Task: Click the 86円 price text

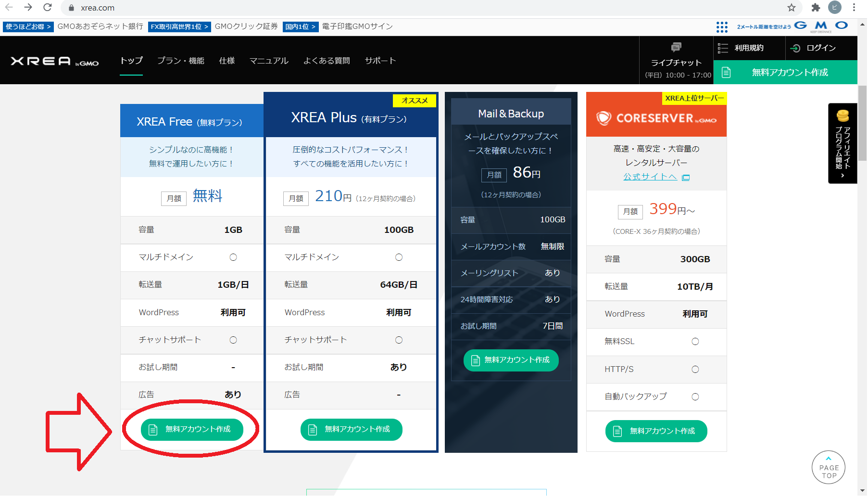Action: tap(527, 172)
